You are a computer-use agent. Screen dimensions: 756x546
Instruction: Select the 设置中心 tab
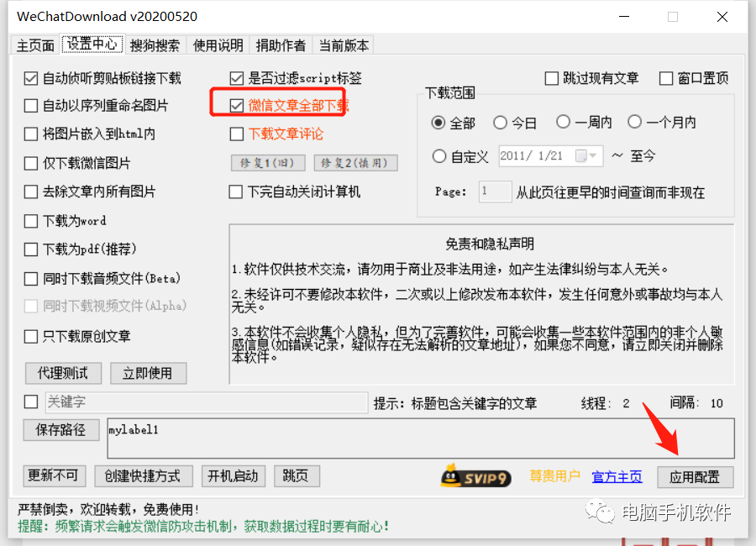92,44
